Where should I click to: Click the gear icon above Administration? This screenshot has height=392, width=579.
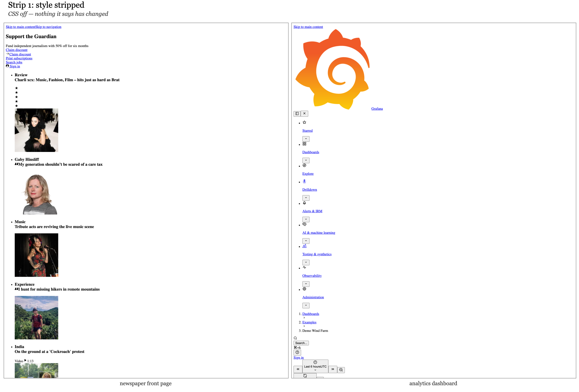pos(304,289)
